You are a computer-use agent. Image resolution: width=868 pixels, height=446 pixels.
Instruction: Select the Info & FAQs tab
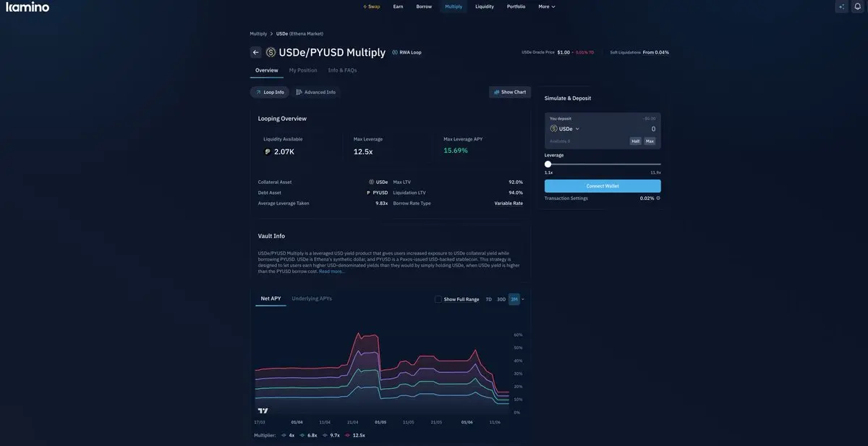(x=342, y=70)
